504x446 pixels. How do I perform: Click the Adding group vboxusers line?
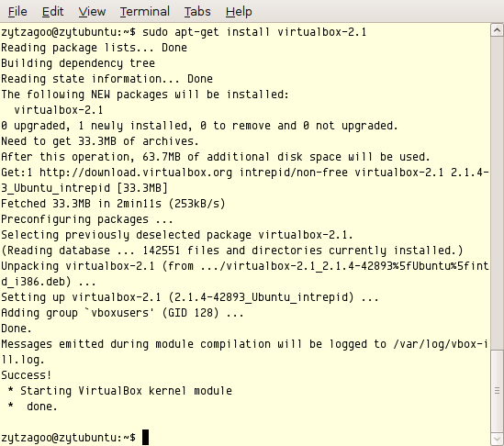point(122,313)
